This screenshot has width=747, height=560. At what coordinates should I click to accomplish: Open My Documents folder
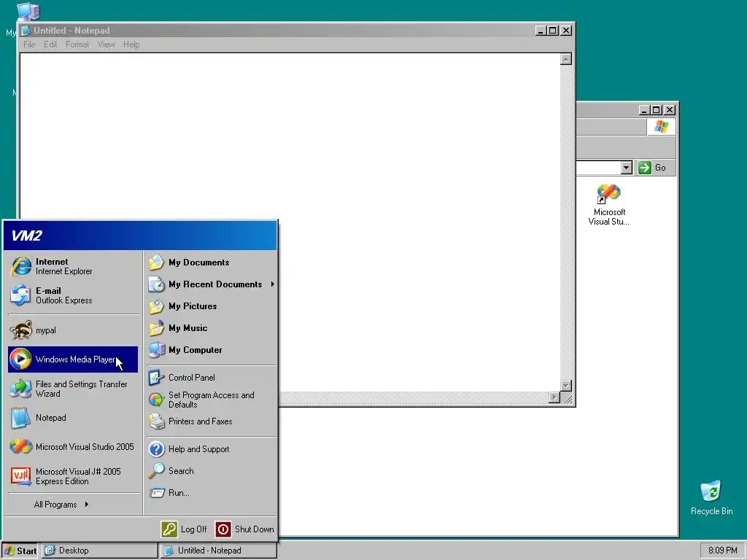pos(212,262)
